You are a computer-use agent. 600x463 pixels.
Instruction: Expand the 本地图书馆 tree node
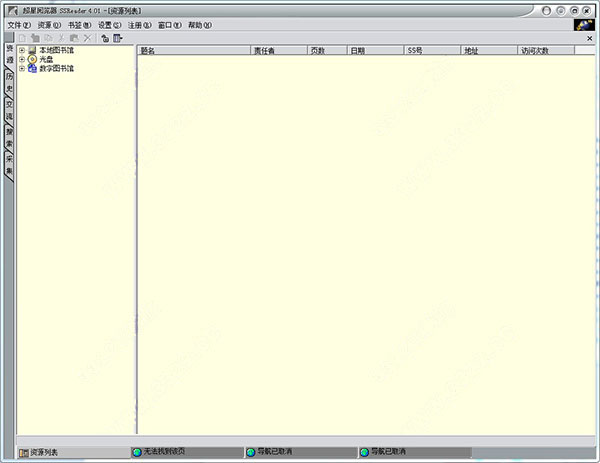tap(22, 50)
